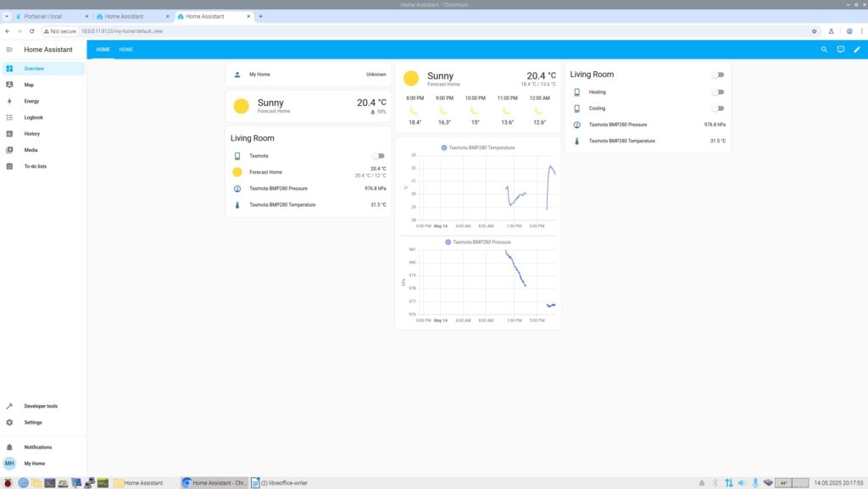Click the Tasmota BMP280 Pressure chart legend

click(x=478, y=242)
